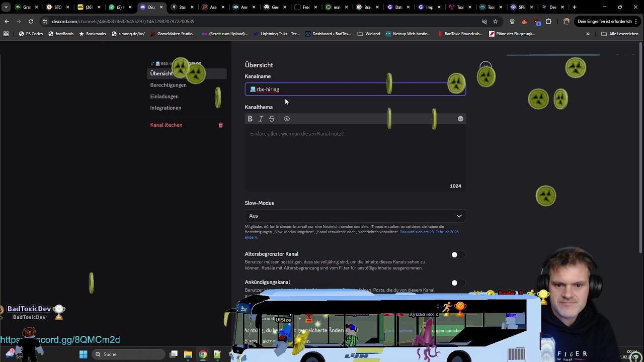Image resolution: width=644 pixels, height=362 pixels.
Task: Expand the browser tab search dropdown
Action: pos(6,7)
